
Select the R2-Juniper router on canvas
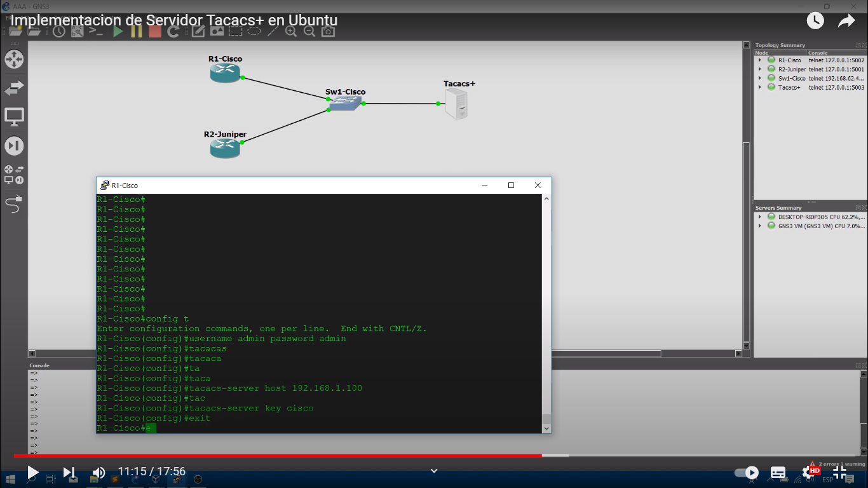225,149
